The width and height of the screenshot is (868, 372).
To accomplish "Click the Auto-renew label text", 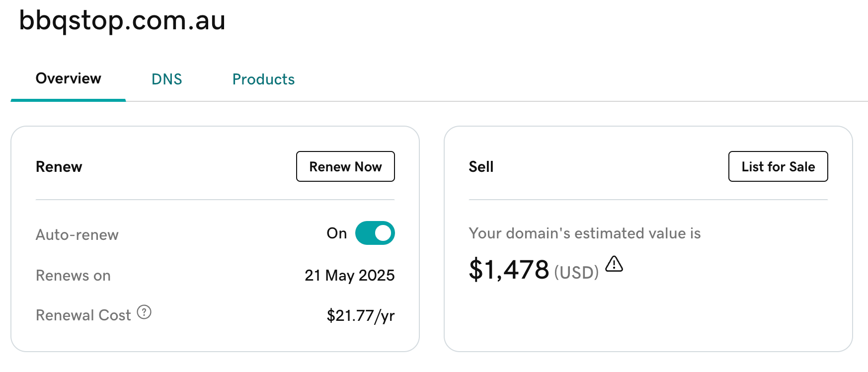I will pos(77,235).
